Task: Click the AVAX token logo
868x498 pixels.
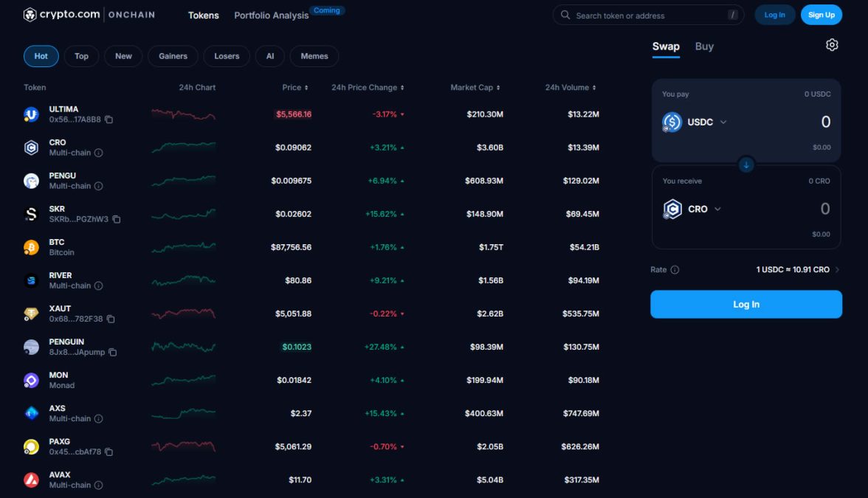Action: (31, 480)
